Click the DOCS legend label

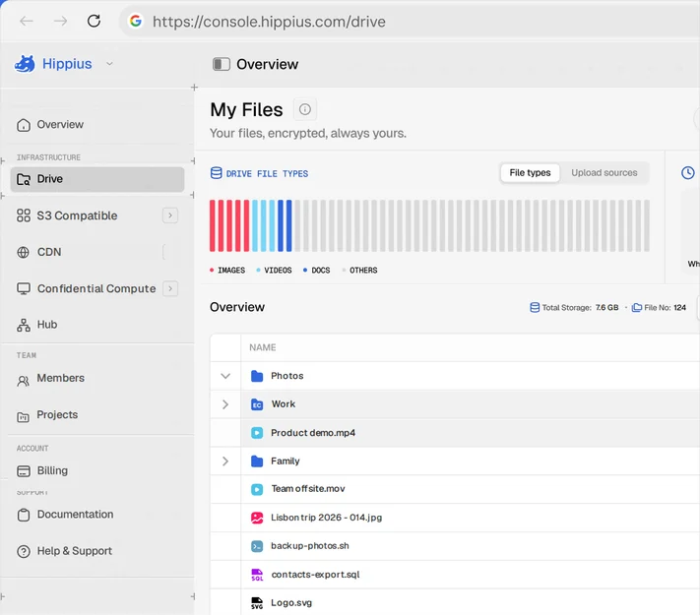tap(321, 271)
